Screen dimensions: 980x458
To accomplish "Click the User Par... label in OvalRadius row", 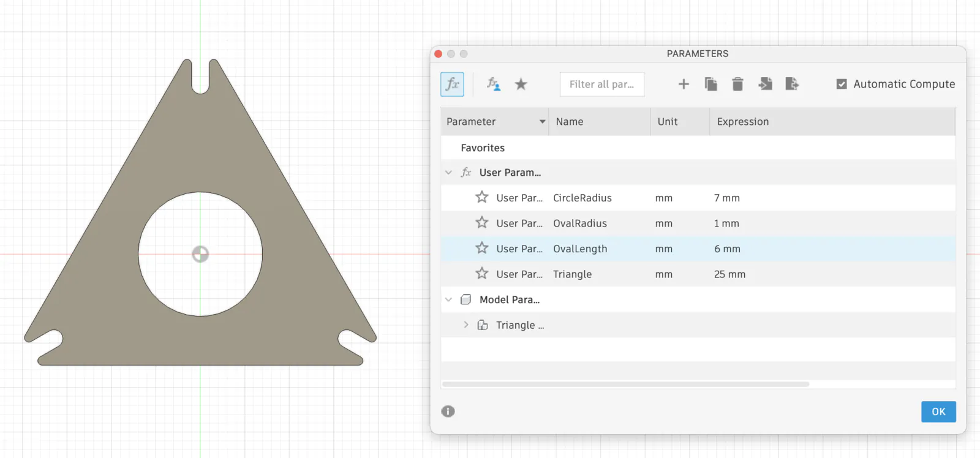I will [519, 223].
